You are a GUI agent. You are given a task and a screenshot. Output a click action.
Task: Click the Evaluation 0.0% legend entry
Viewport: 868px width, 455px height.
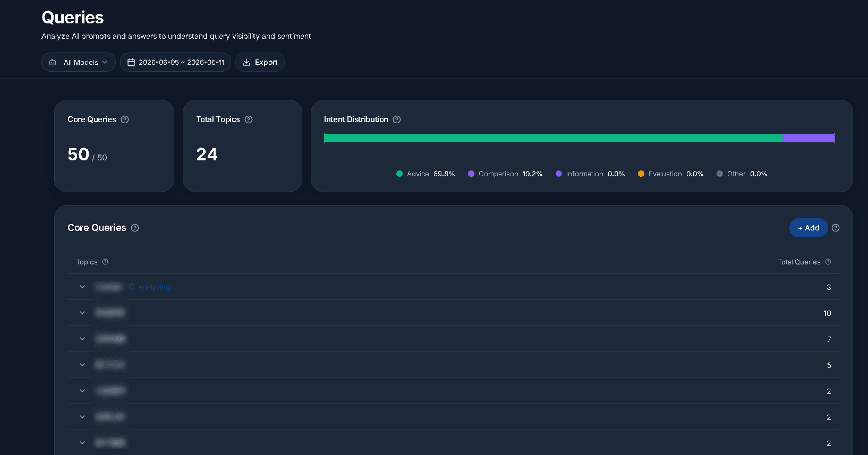pyautogui.click(x=670, y=174)
